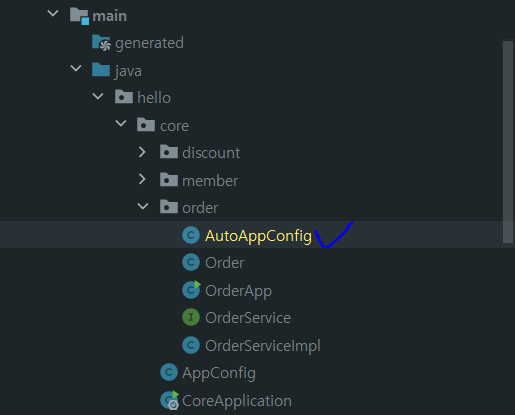Select the order package label
Image resolution: width=515 pixels, height=415 pixels.
200,208
